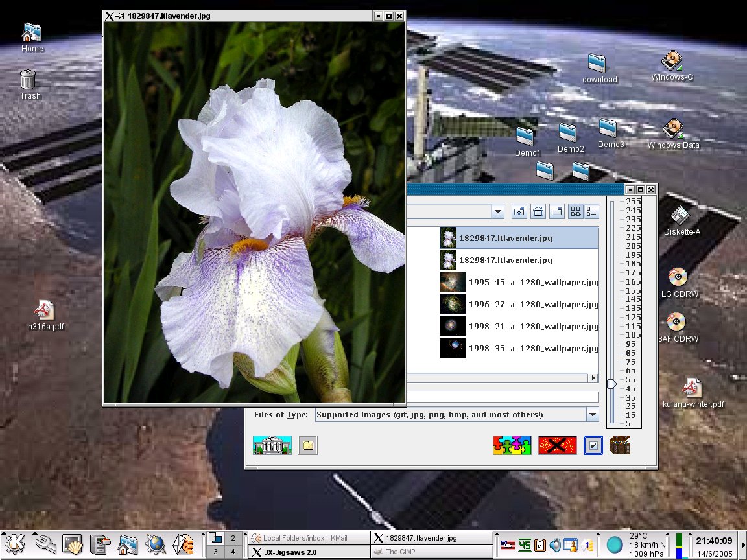Expand the Look In folder dropdown
This screenshot has width=747, height=560.
click(498, 211)
